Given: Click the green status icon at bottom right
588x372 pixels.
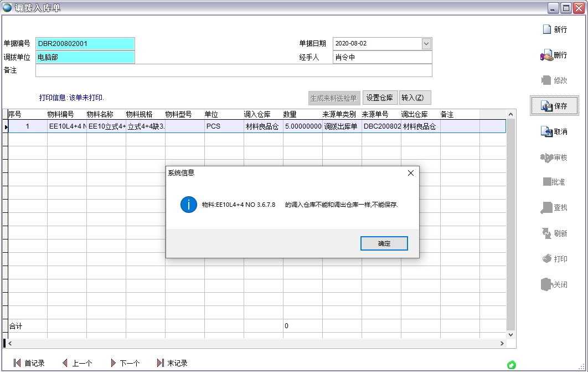Looking at the screenshot, I should [511, 364].
